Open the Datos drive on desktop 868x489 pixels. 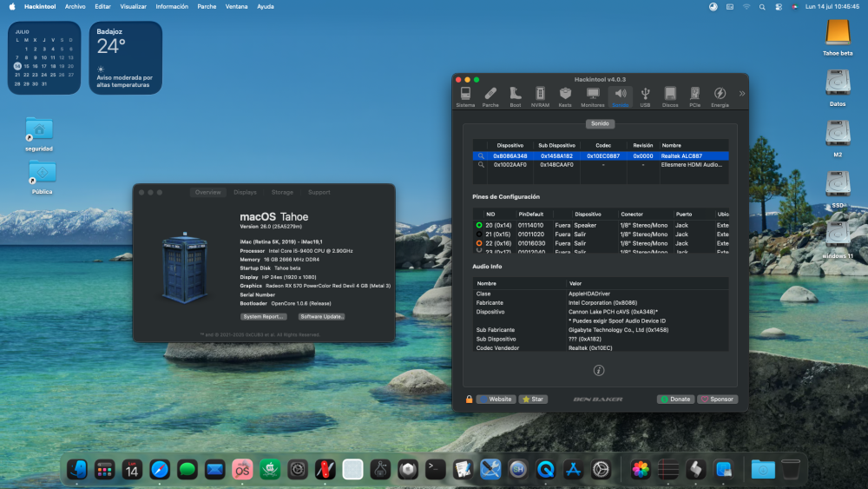click(838, 88)
